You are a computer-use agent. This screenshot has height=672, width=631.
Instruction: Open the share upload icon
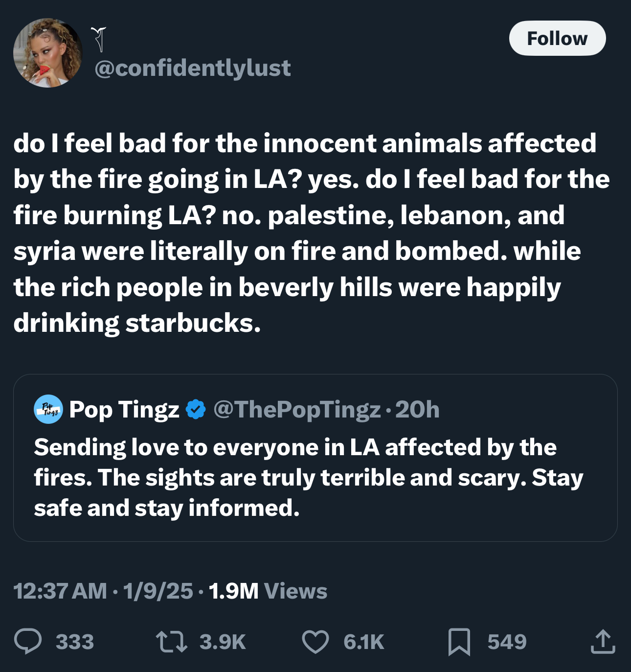coord(603,642)
